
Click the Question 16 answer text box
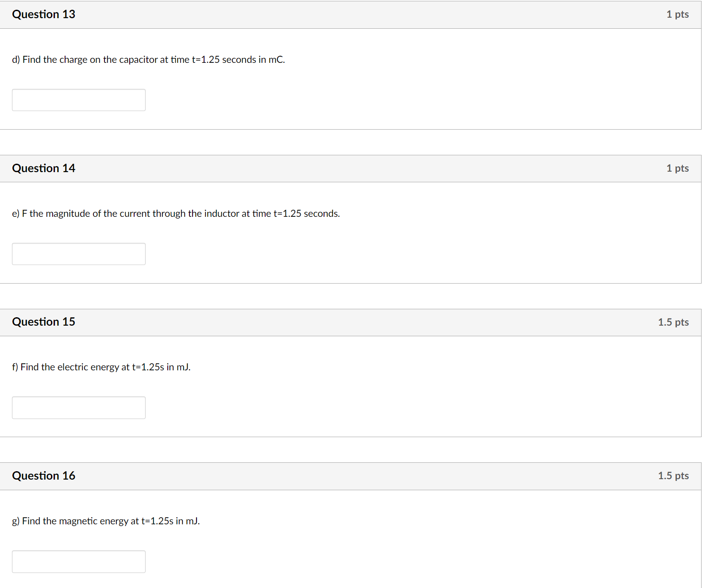point(79,561)
